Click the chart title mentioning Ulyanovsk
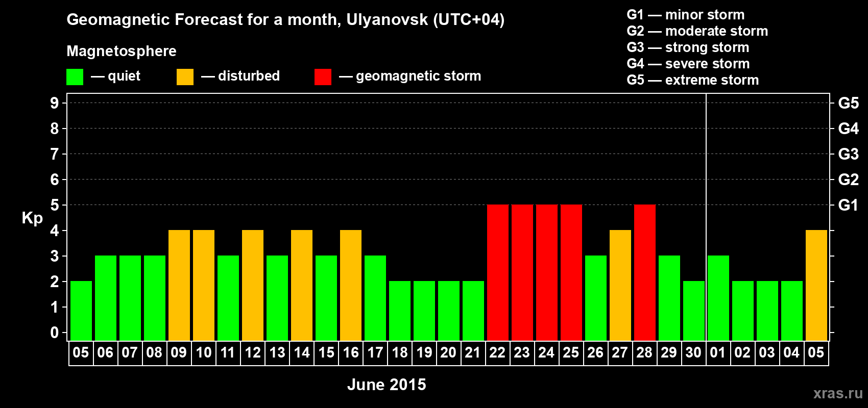This screenshot has width=868, height=408. pos(285,20)
